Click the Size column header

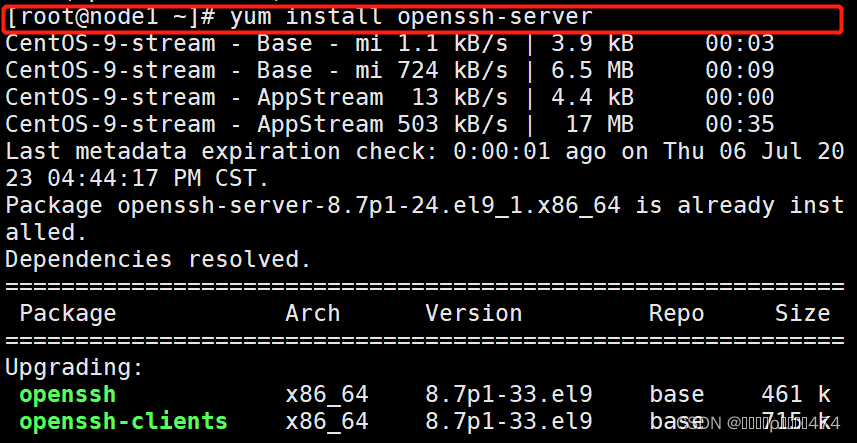tap(803, 314)
